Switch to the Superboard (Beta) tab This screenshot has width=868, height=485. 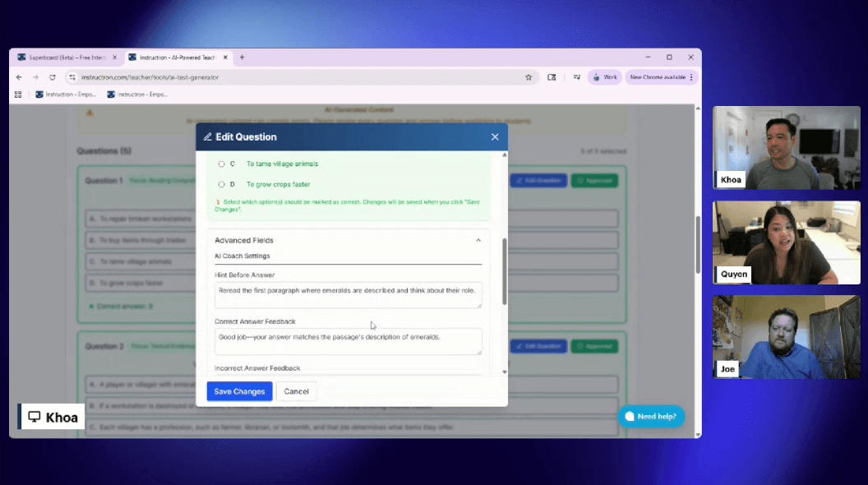(x=64, y=58)
